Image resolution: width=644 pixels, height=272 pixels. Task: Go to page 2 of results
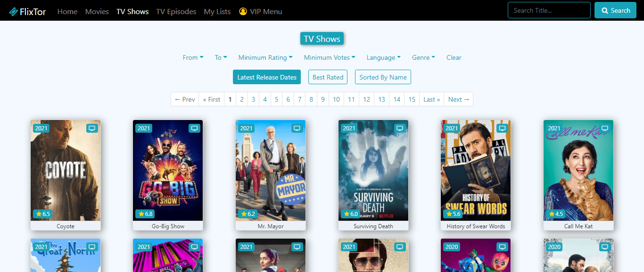[x=242, y=99]
